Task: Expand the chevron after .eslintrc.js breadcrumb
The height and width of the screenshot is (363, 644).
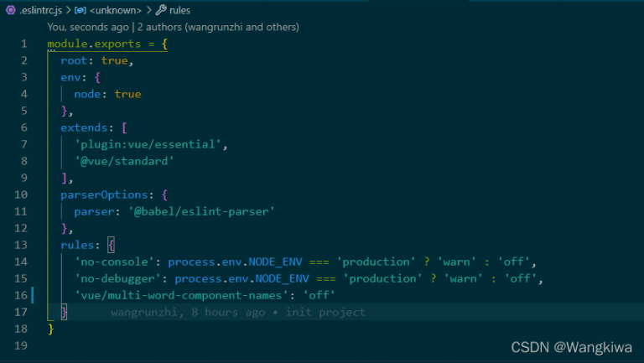Action: point(67,11)
